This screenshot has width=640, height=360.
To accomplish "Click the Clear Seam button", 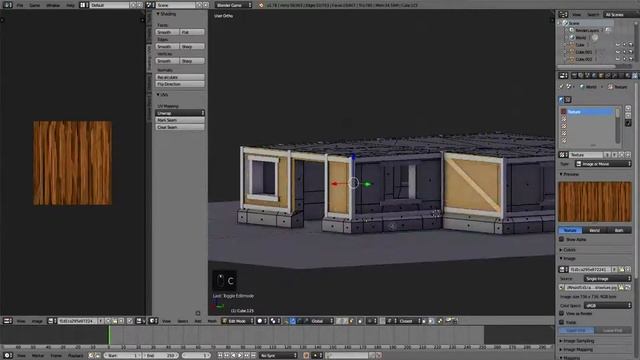I will point(180,127).
